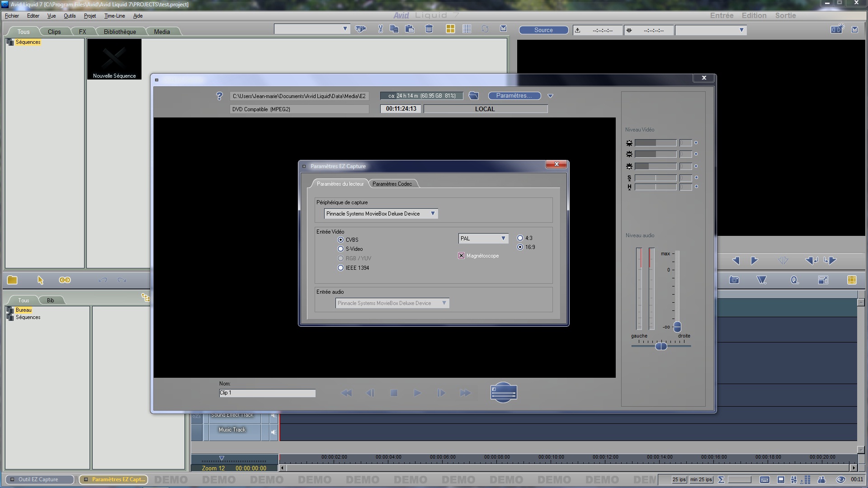The image size is (868, 488).
Task: Click the yellow link chain icon
Action: (65, 280)
